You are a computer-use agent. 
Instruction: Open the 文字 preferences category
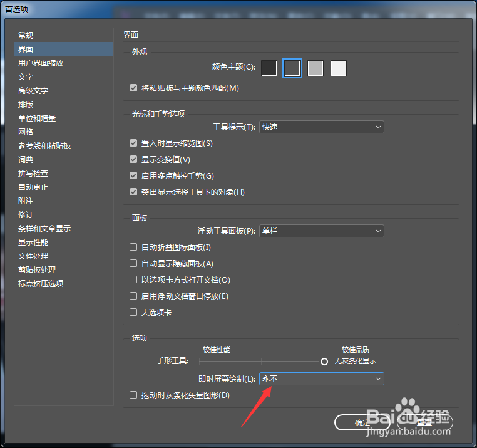coord(64,76)
